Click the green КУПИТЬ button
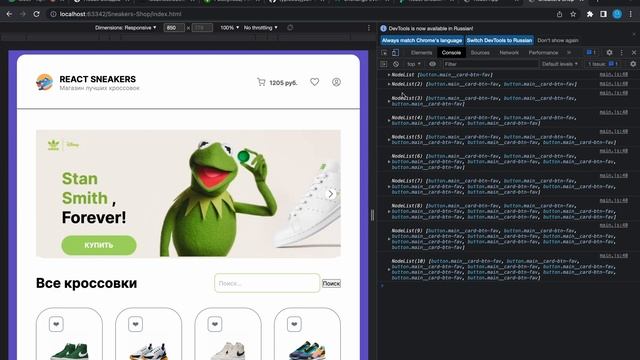 [99, 245]
